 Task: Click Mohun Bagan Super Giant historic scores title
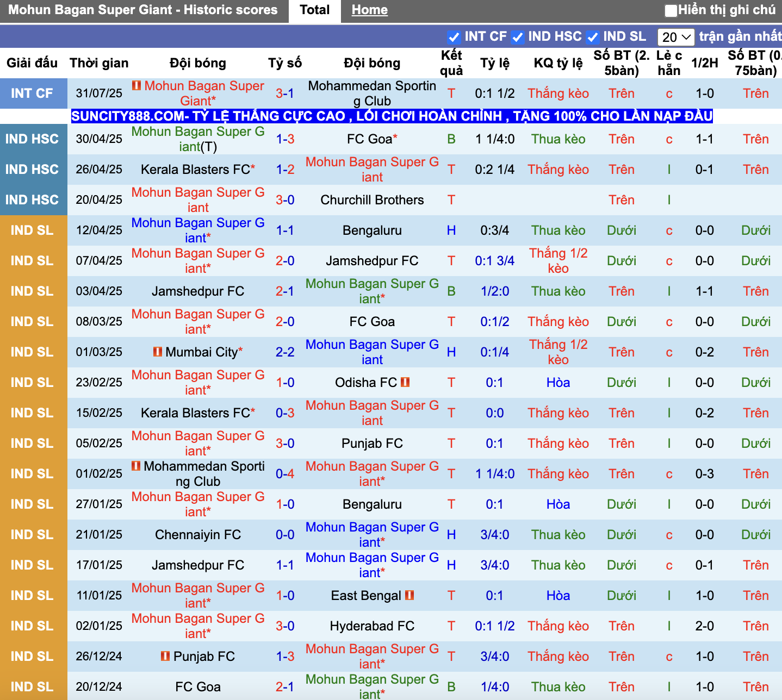click(x=143, y=10)
